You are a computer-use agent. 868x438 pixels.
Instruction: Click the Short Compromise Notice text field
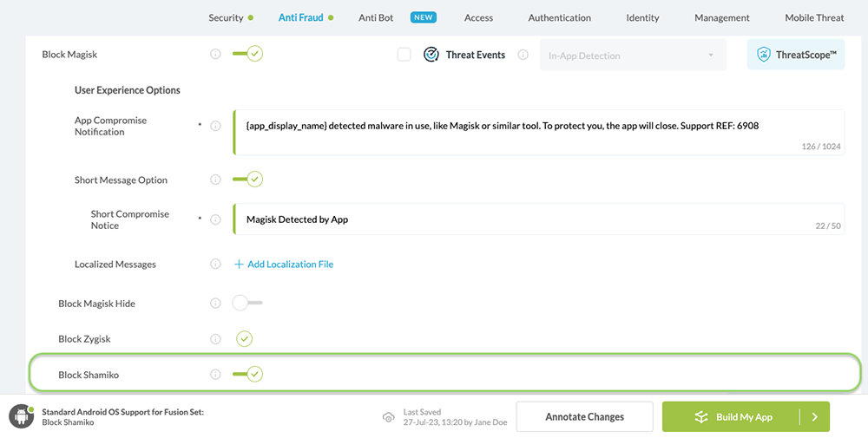pyautogui.click(x=521, y=219)
